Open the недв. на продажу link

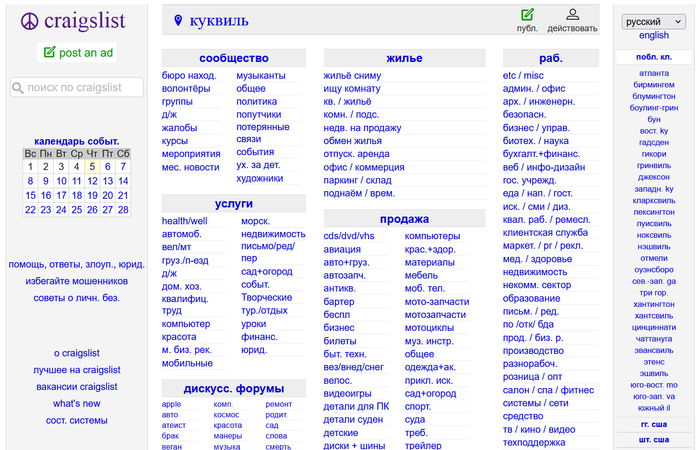coord(362,128)
